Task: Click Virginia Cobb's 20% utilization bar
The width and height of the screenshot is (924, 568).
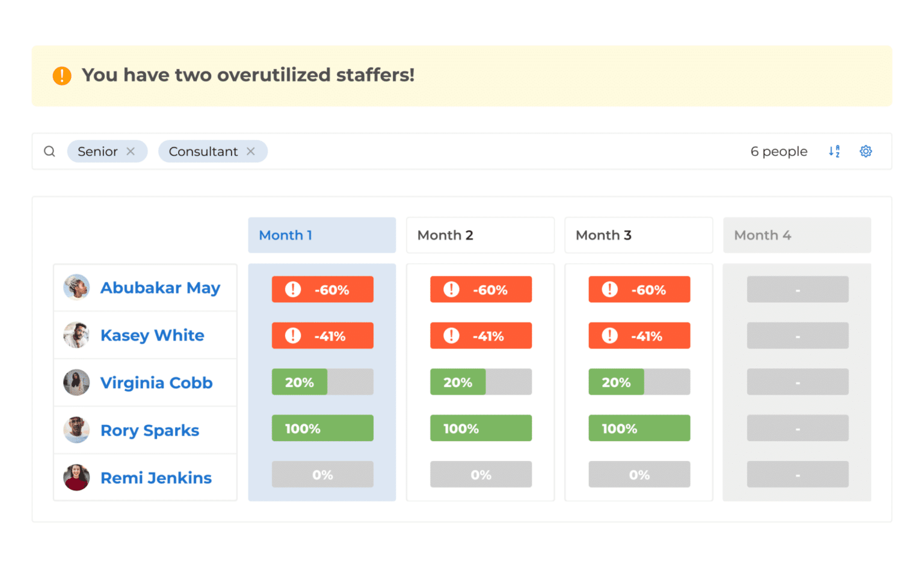Action: pos(299,381)
